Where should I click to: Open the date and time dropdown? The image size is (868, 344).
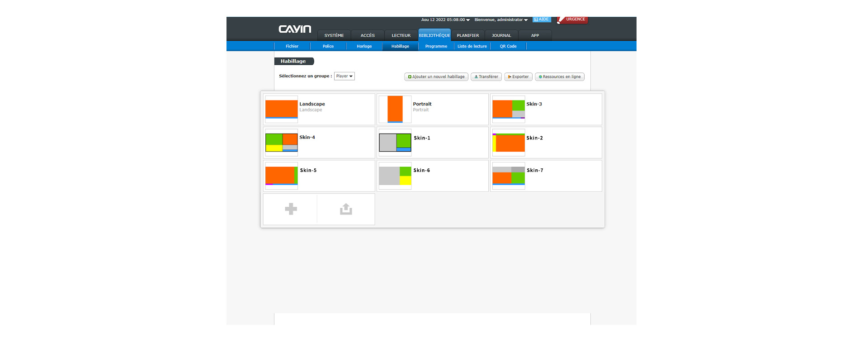click(445, 20)
